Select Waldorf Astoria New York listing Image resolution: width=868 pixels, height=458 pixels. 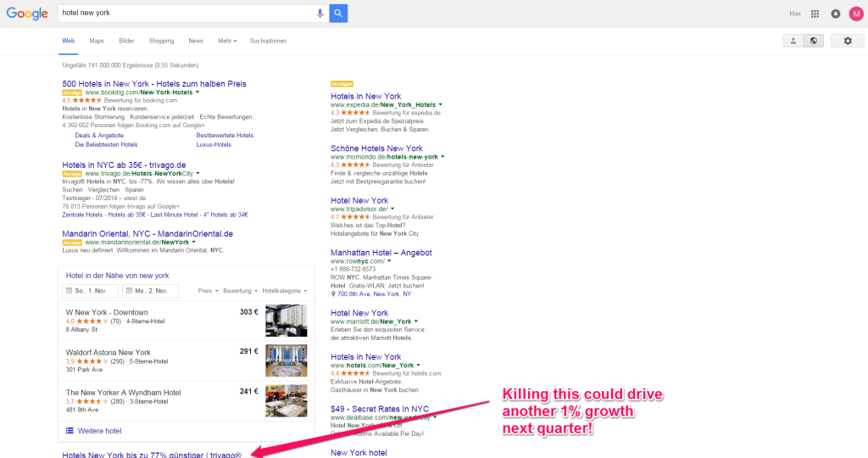(x=108, y=352)
